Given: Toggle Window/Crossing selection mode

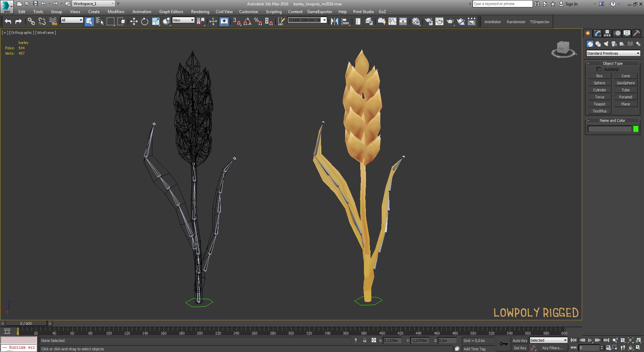Looking at the screenshot, I should coord(121,21).
